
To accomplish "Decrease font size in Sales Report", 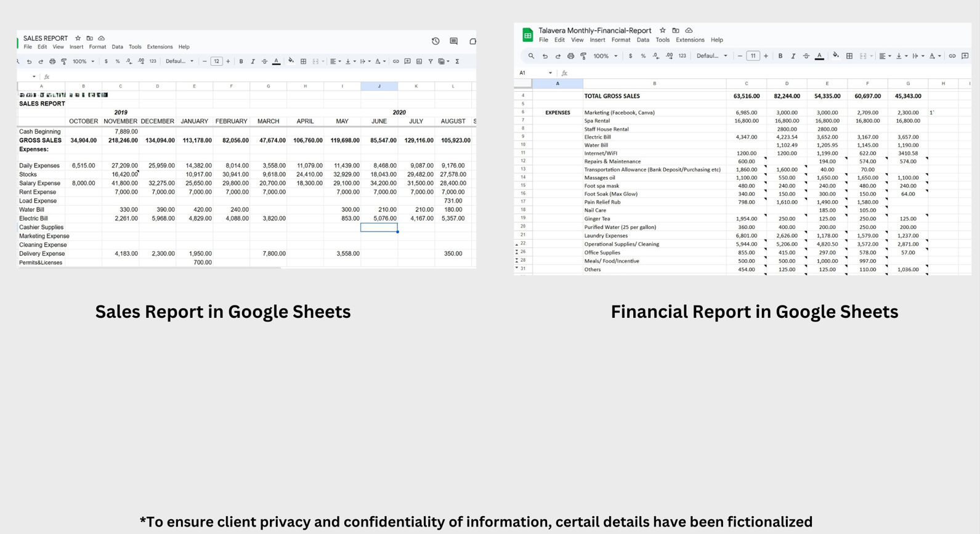I will tap(205, 62).
